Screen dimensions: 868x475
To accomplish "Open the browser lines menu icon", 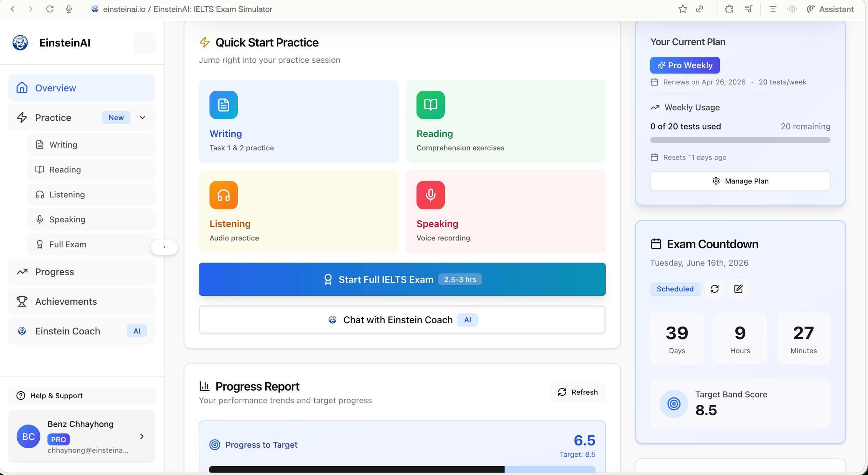I will [773, 9].
